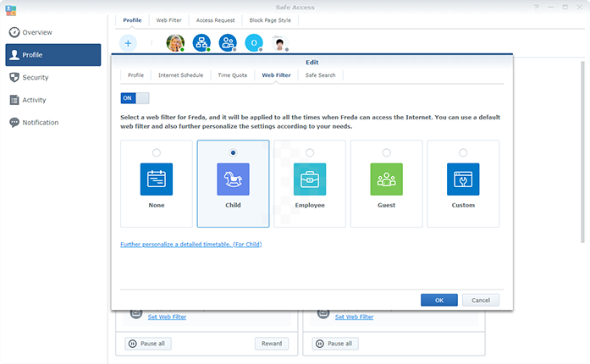Image resolution: width=590 pixels, height=364 pixels.
Task: Open the Internet Schedule tab
Action: (x=180, y=75)
